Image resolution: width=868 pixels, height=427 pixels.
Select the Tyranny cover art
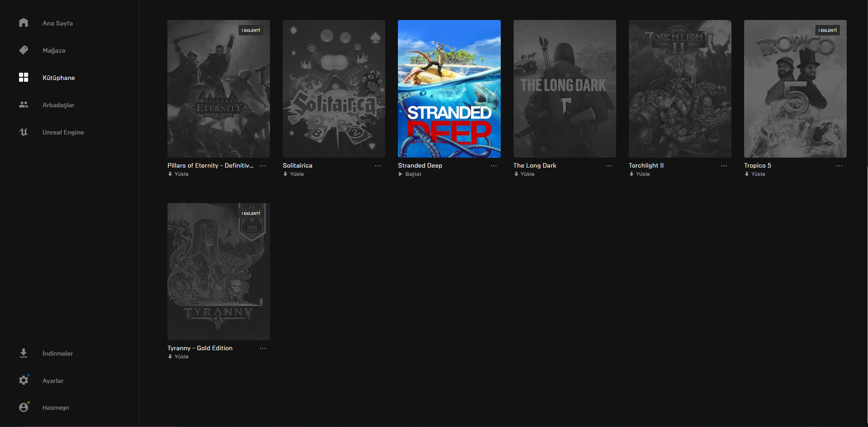tap(219, 272)
